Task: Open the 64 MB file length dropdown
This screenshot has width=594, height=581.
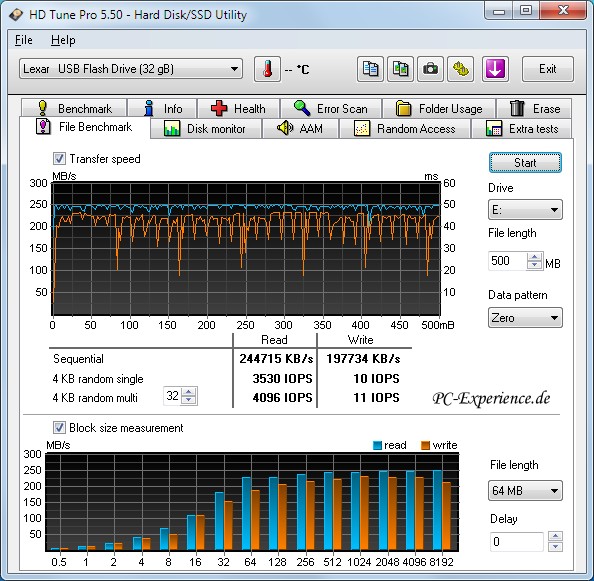Action: (525, 491)
